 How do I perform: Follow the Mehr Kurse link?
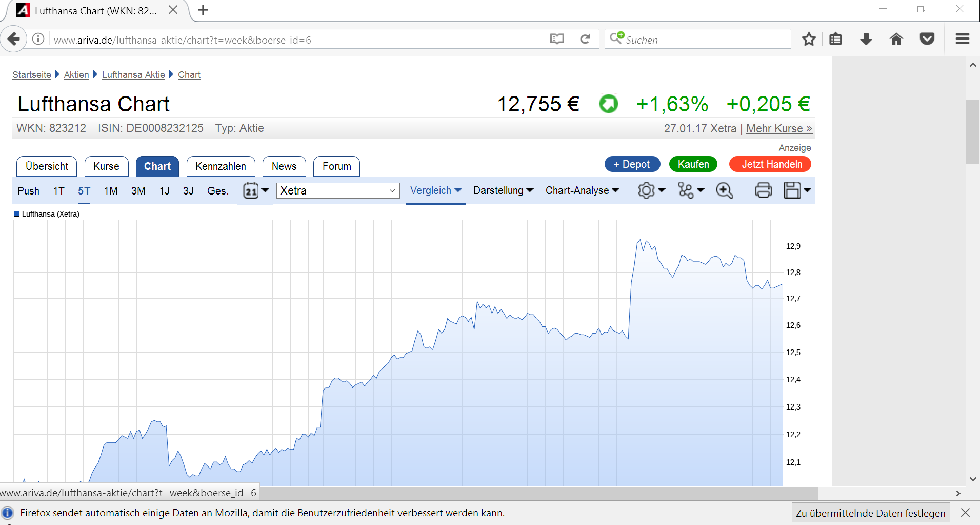tap(779, 128)
